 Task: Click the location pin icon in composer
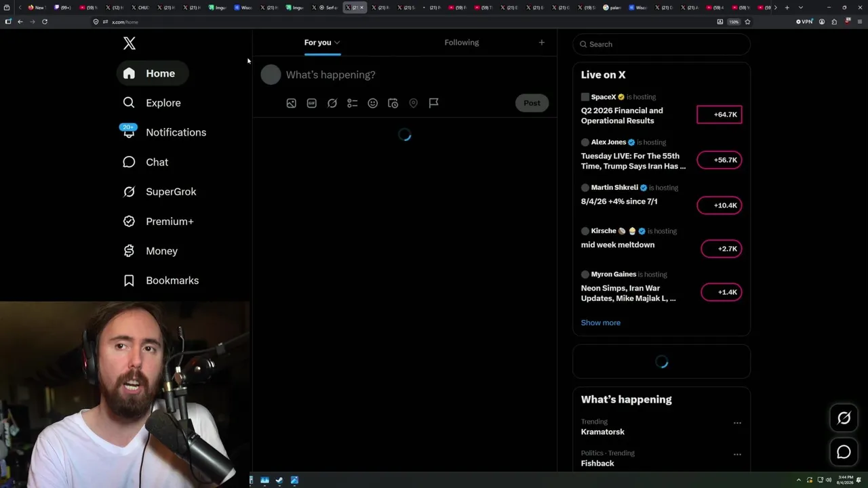(414, 103)
